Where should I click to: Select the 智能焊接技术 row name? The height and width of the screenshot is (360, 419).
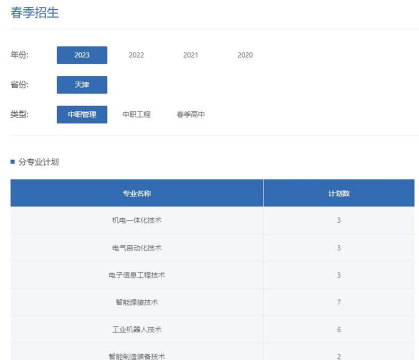tap(137, 302)
